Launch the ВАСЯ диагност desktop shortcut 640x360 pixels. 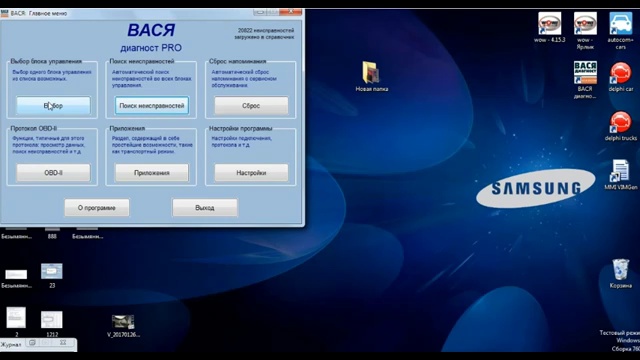[585, 80]
